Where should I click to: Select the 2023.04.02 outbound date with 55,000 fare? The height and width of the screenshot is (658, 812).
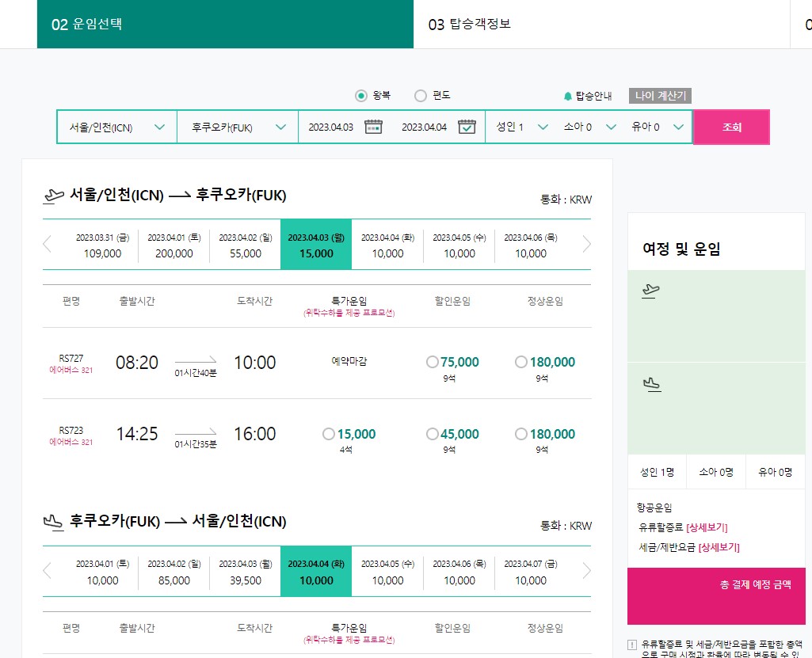[x=244, y=245]
